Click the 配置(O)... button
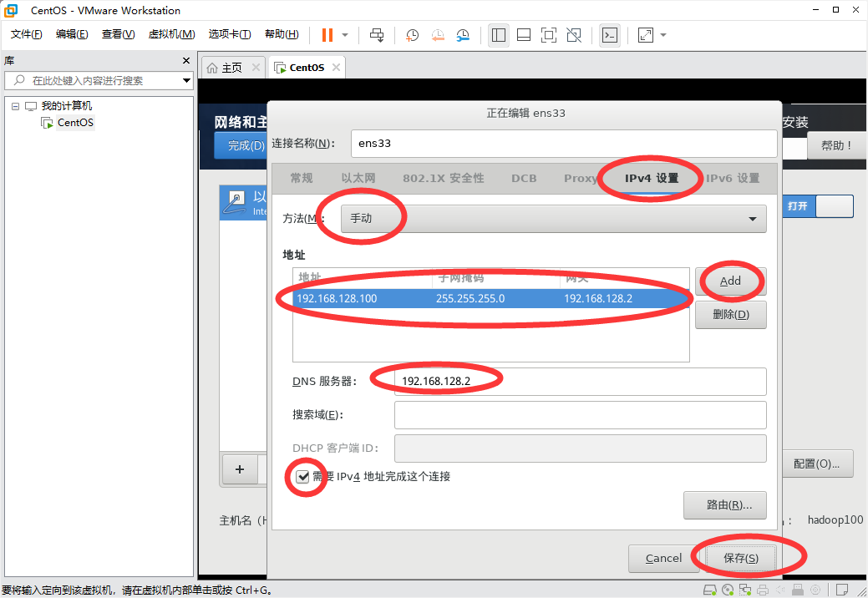Image resolution: width=868 pixels, height=598 pixels. [816, 464]
